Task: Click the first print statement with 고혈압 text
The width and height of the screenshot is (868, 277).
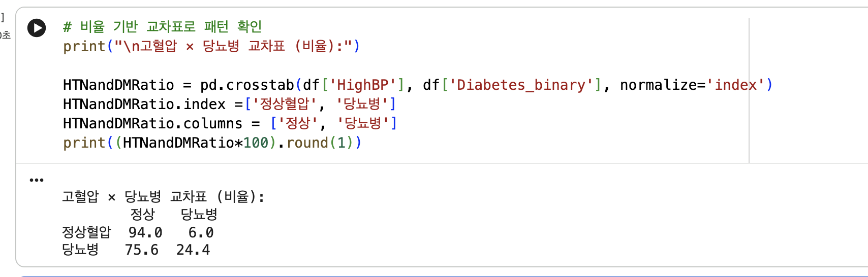Action: pyautogui.click(x=211, y=46)
